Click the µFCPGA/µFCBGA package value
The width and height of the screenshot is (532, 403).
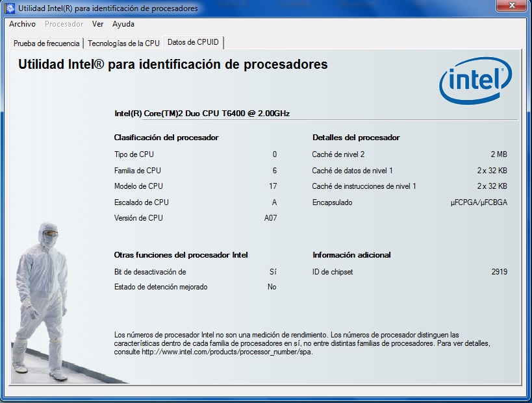479,202
